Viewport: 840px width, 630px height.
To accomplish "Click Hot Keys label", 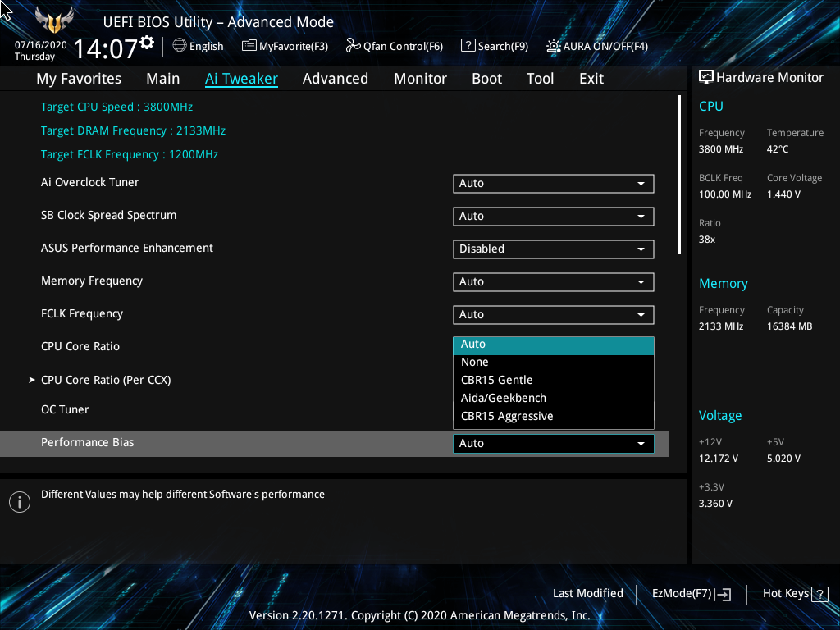I will point(785,594).
